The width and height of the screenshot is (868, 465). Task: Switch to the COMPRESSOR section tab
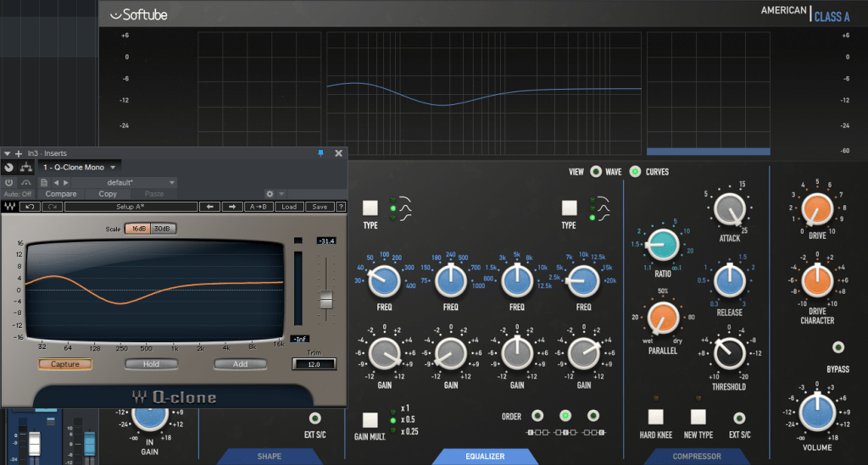tap(697, 457)
